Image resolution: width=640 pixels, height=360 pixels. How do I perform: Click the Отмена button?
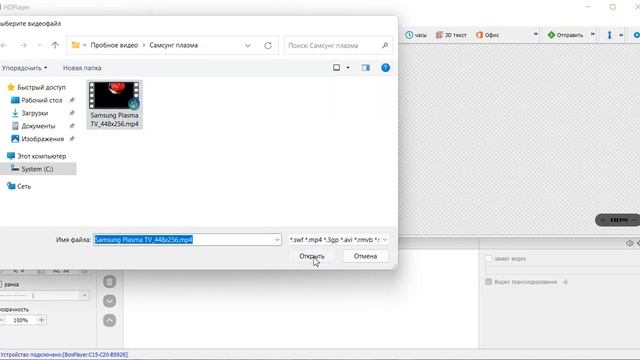point(365,256)
